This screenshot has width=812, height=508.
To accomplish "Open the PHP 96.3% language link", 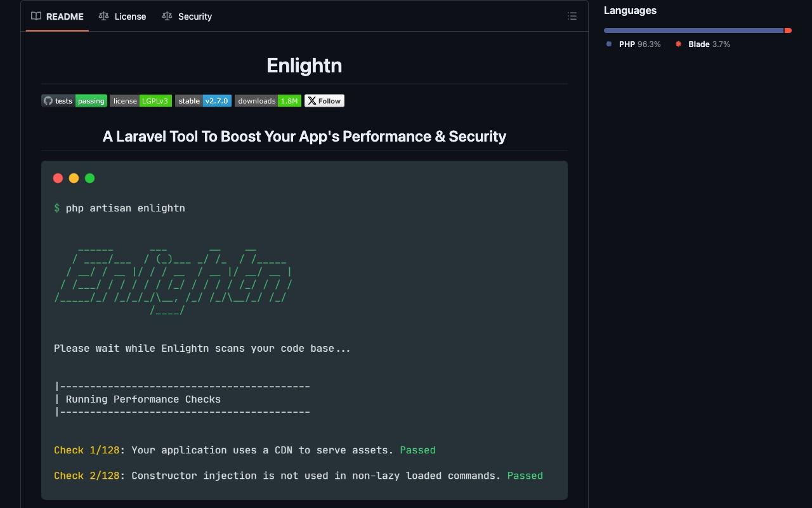I will point(633,44).
